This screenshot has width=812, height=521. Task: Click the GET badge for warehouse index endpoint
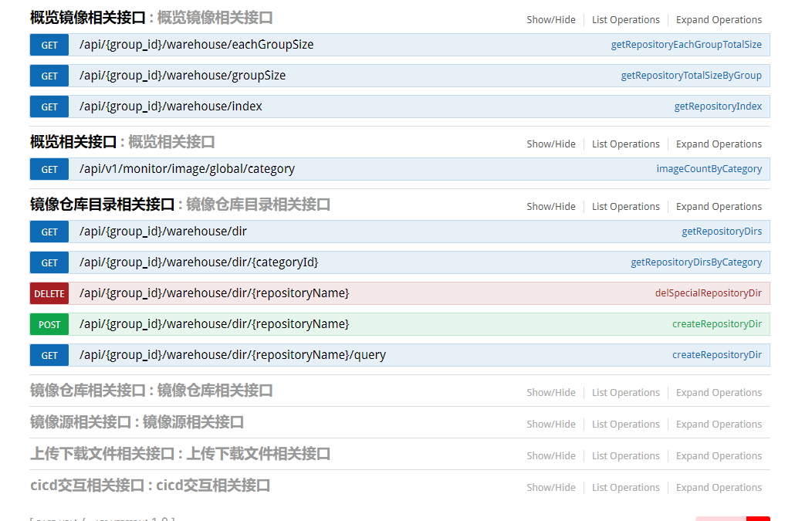(49, 107)
